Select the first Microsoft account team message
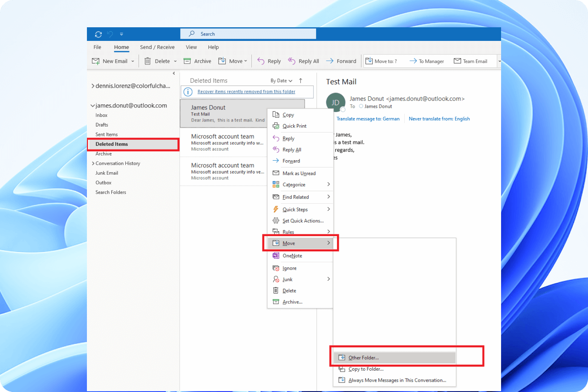The image size is (588, 392). tap(224, 142)
